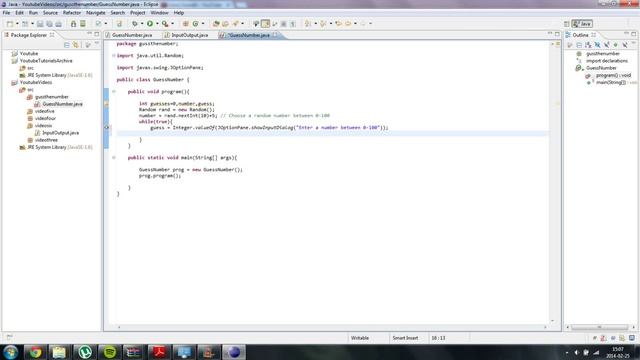Select the gussthenumber package in Package Explorer

point(52,97)
